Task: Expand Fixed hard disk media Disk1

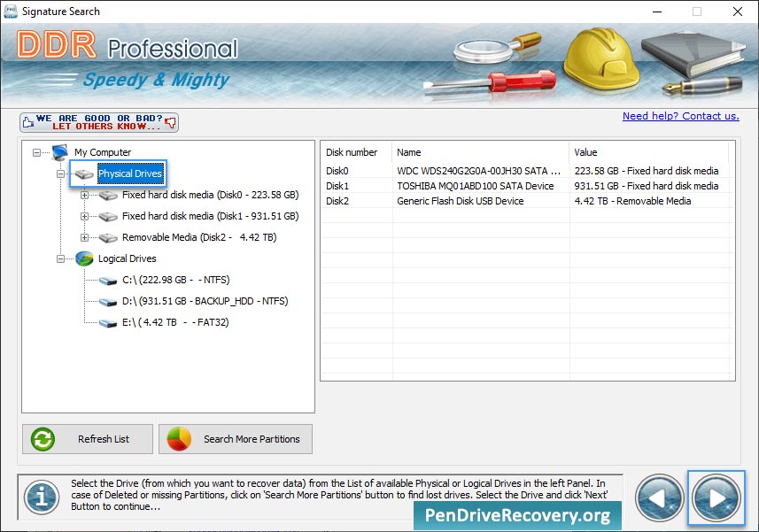Action: pos(84,217)
